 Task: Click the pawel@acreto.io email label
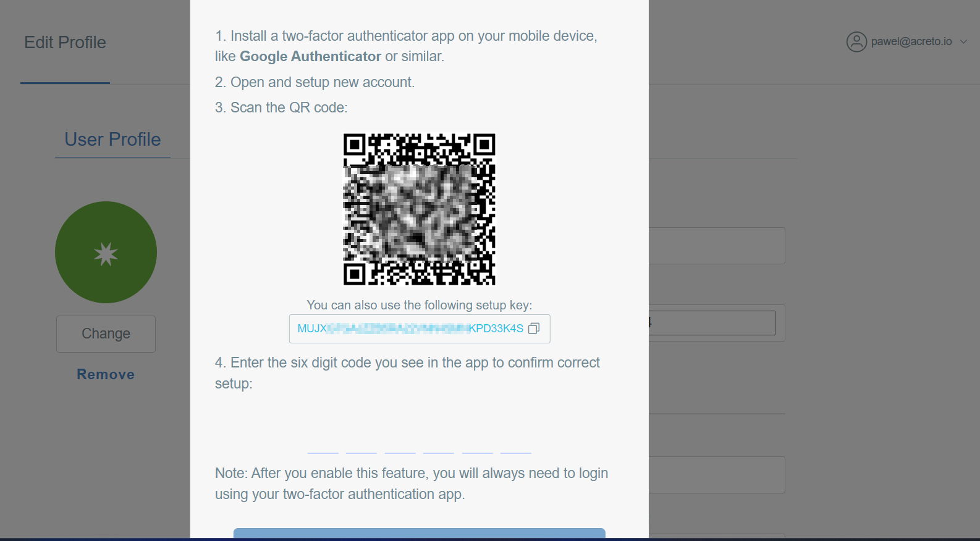pos(911,41)
